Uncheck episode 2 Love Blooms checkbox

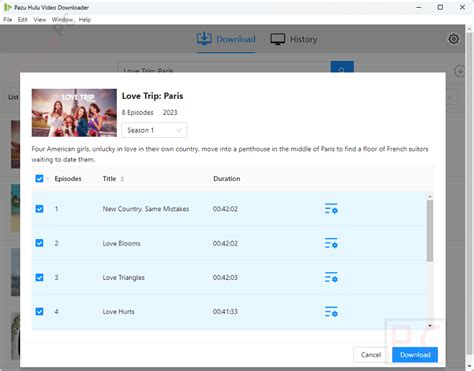[x=39, y=243]
